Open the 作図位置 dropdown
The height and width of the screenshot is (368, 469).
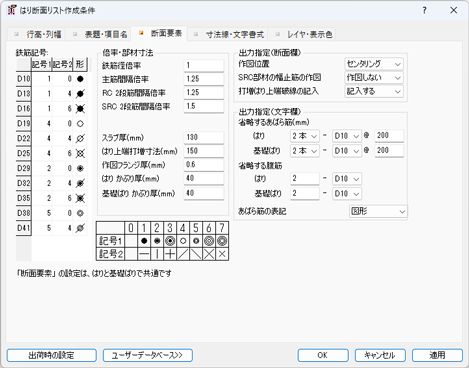point(374,64)
